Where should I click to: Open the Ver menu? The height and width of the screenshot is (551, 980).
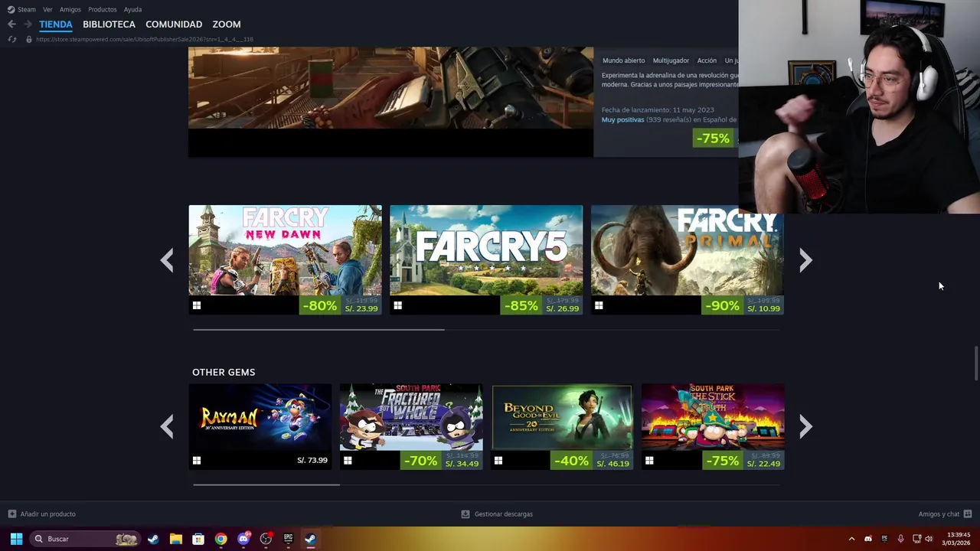(47, 9)
